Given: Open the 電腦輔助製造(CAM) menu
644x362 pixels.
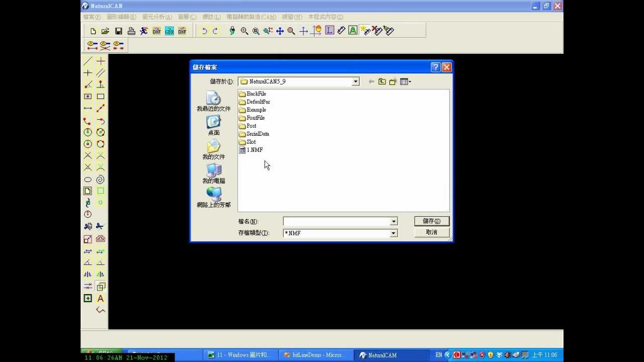Looking at the screenshot, I should 251,17.
